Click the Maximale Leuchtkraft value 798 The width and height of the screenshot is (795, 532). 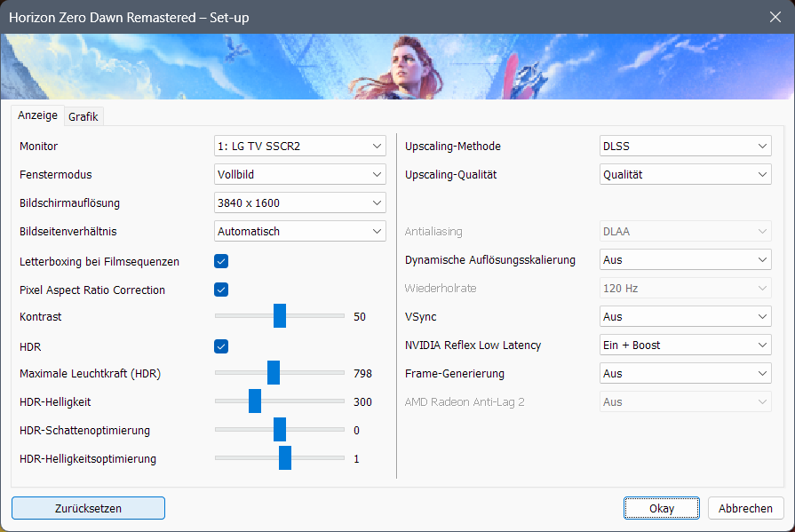[362, 374]
